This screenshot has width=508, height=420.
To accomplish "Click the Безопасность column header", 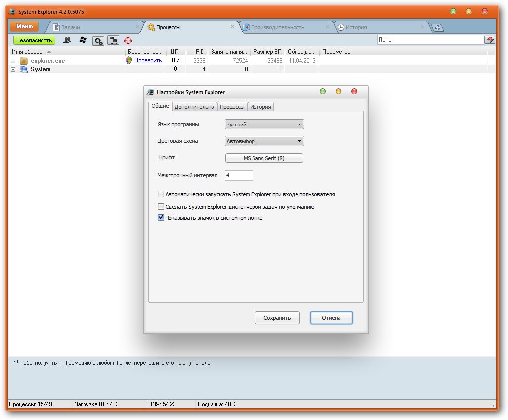I will [145, 52].
